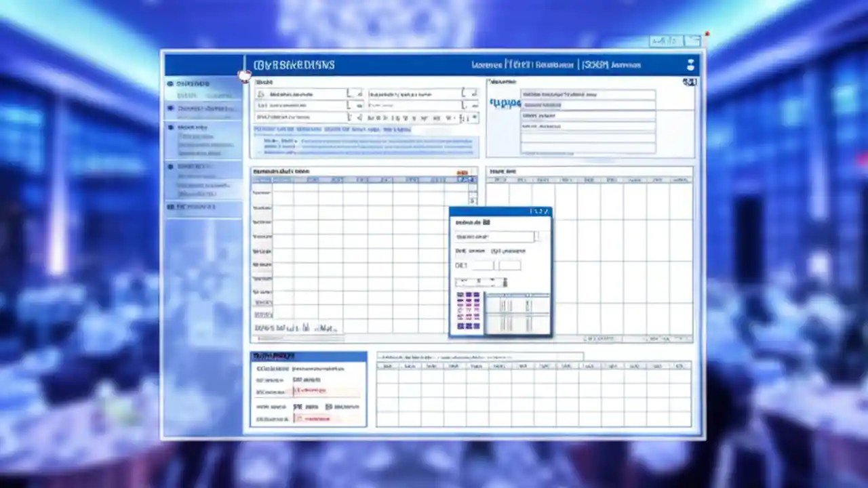This screenshot has width=868, height=488.
Task: Click the sidebar icon next to the bottom group
Action: pyautogui.click(x=171, y=206)
